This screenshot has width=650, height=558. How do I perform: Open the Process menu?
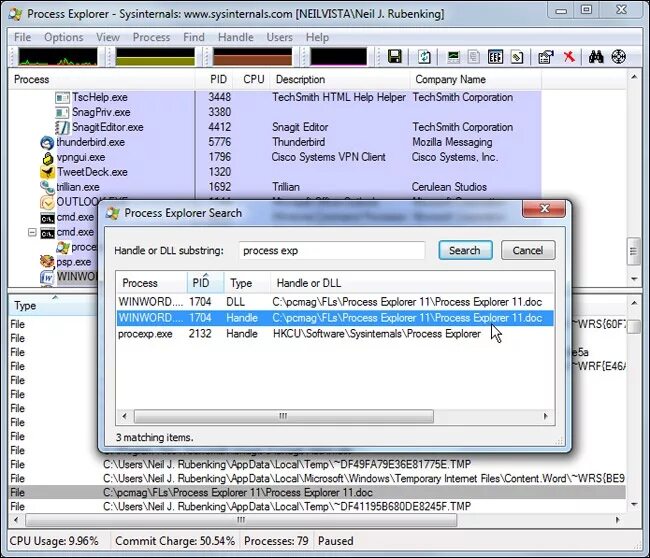point(151,37)
